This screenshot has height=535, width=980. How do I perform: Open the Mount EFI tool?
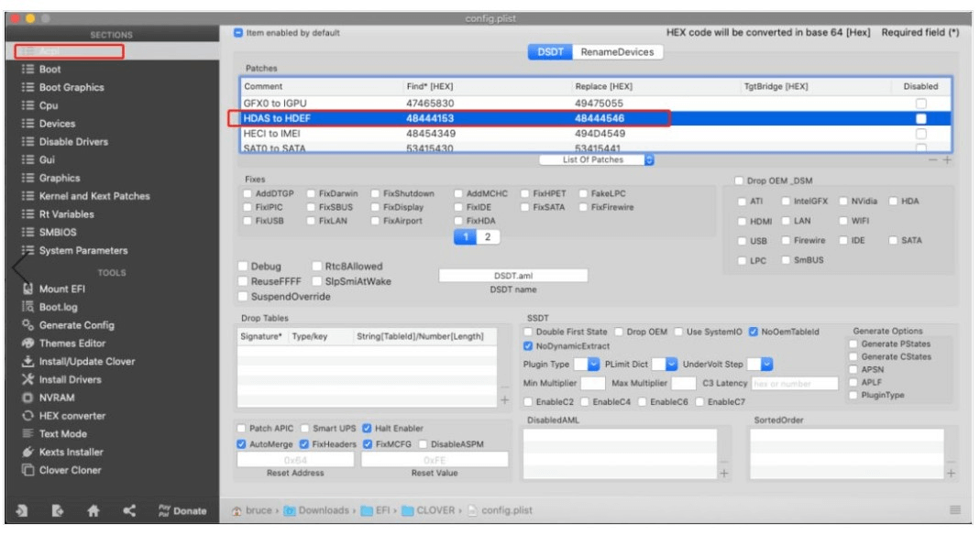click(x=61, y=289)
